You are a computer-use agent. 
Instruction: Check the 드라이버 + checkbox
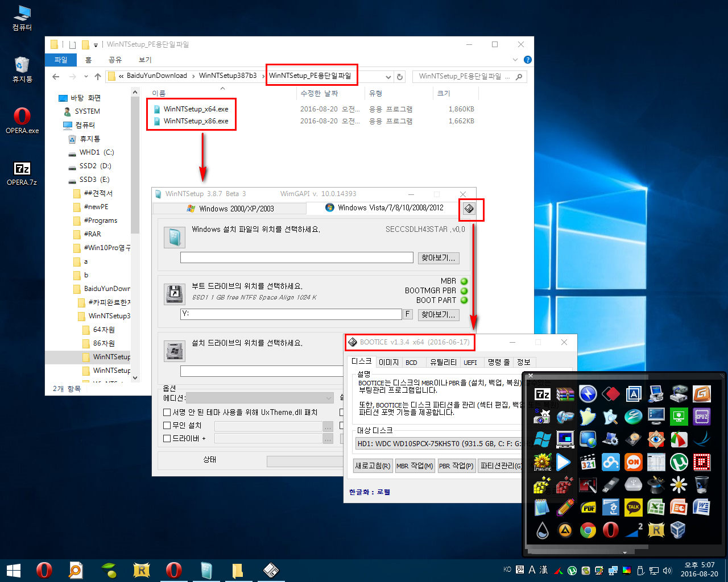click(x=167, y=438)
